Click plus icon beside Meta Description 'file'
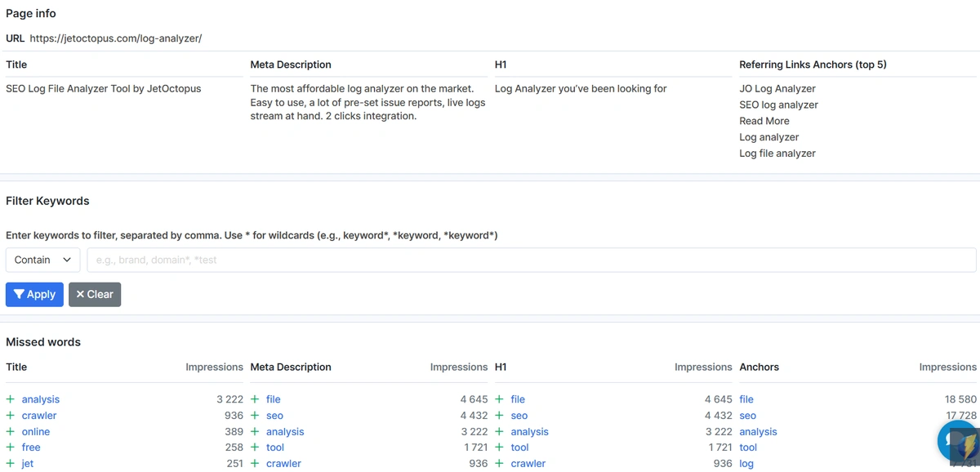Screen dimensions: 980x472 [x=255, y=399]
